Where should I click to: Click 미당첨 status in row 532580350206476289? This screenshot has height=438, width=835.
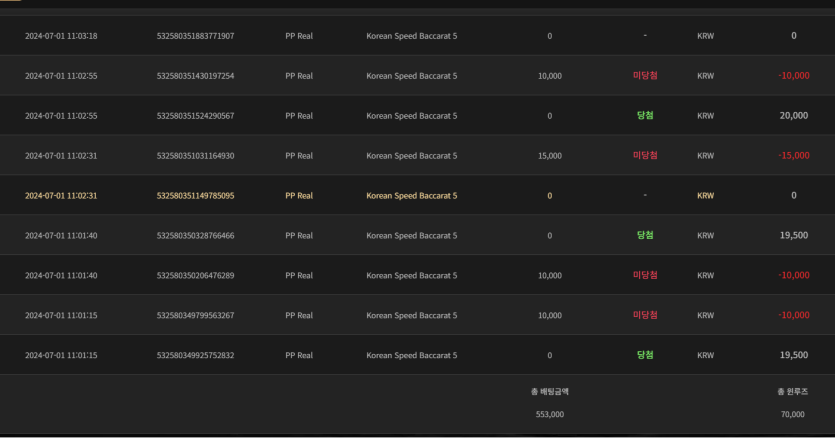click(645, 275)
